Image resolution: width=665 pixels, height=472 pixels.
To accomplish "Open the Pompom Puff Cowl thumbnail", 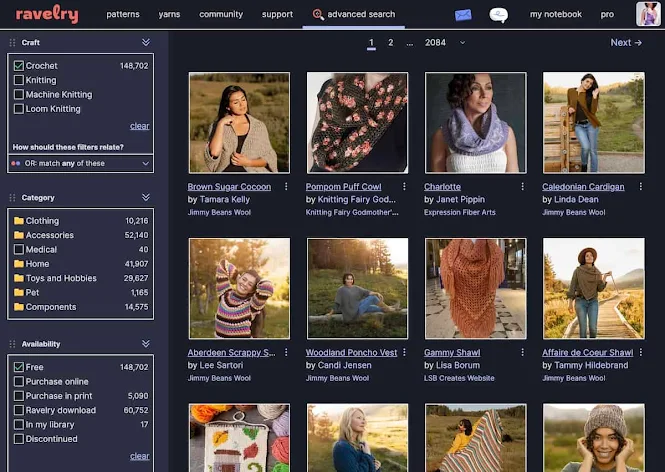I will point(358,123).
